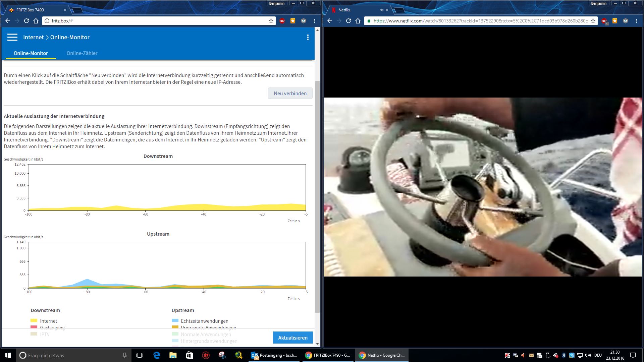Image resolution: width=644 pixels, height=362 pixels.
Task: Bookmark fritz.box page with star icon
Action: pos(271,21)
